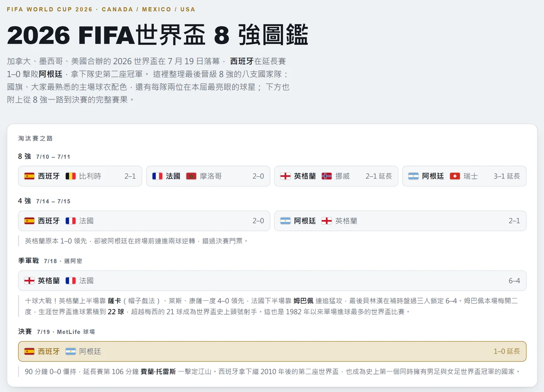Screen dimensions: 544x392
Task: Click the '3–1 延長' score for 阿根廷 vs 瑞士
Action: coord(507,176)
